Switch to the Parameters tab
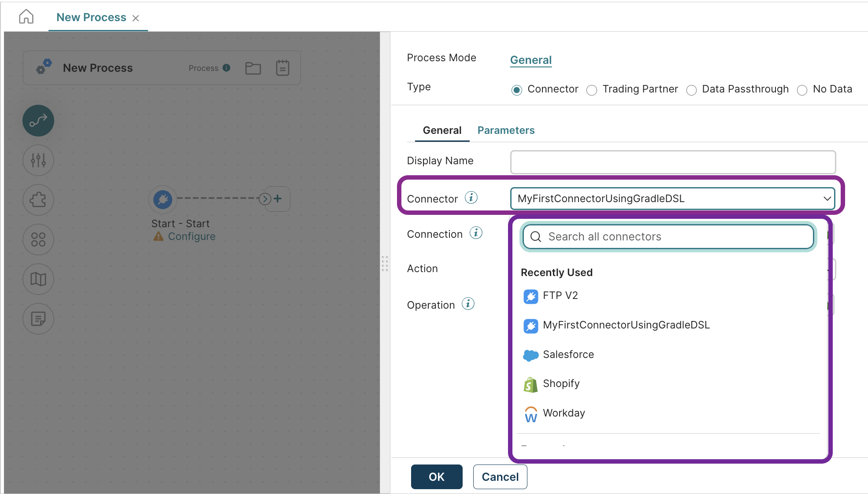This screenshot has width=868, height=494. (506, 130)
